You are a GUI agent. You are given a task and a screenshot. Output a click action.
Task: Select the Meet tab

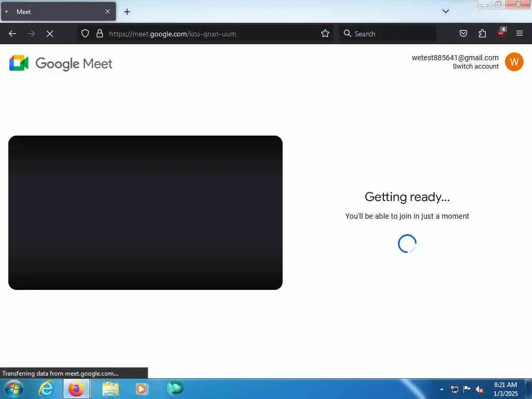coord(58,11)
